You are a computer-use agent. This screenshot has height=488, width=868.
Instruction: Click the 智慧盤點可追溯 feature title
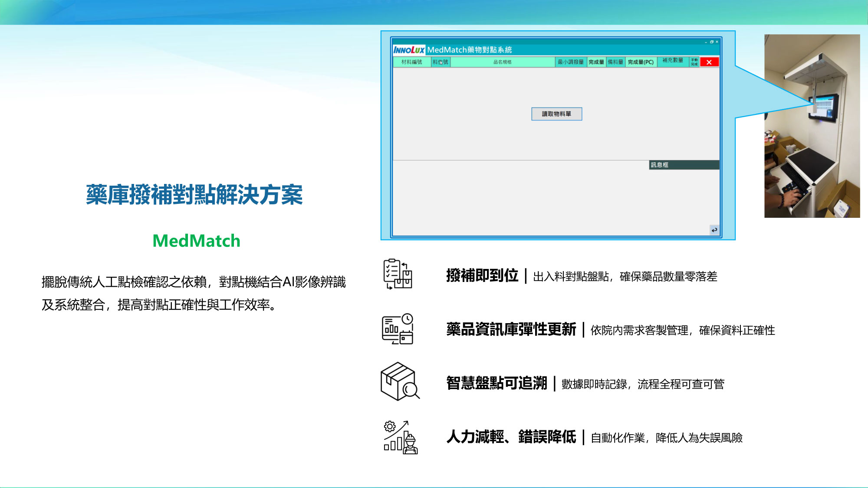click(497, 383)
